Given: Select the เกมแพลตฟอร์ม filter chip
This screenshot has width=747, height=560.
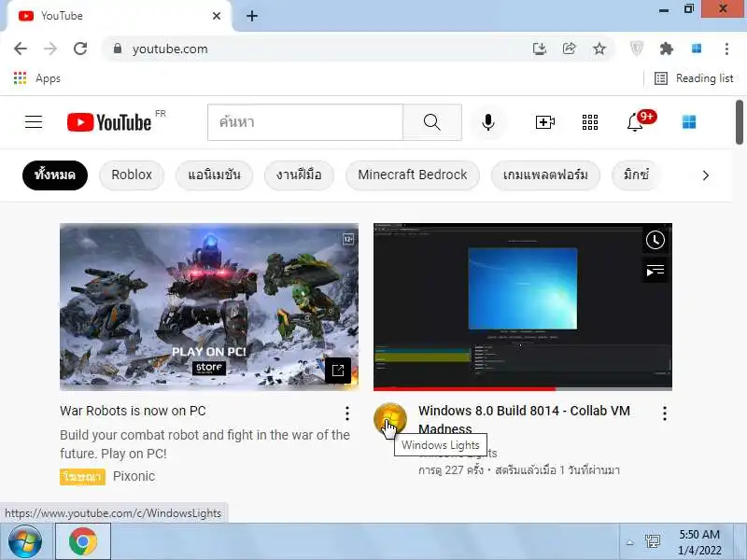Looking at the screenshot, I should [545, 175].
